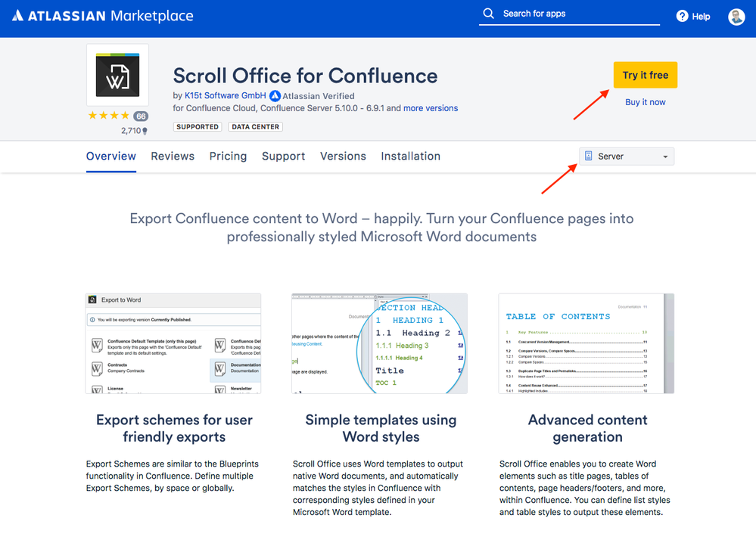Click the Try it free button
This screenshot has height=543, width=756.
click(x=645, y=75)
